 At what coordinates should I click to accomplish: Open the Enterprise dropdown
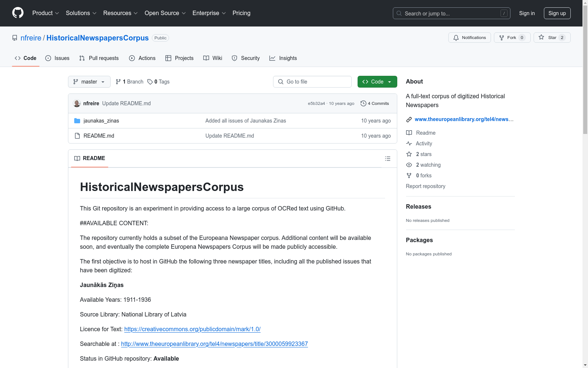pyautogui.click(x=209, y=13)
